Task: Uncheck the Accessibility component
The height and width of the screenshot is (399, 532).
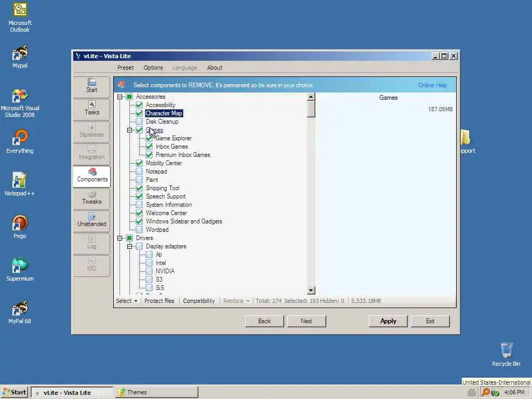Action: (139, 105)
